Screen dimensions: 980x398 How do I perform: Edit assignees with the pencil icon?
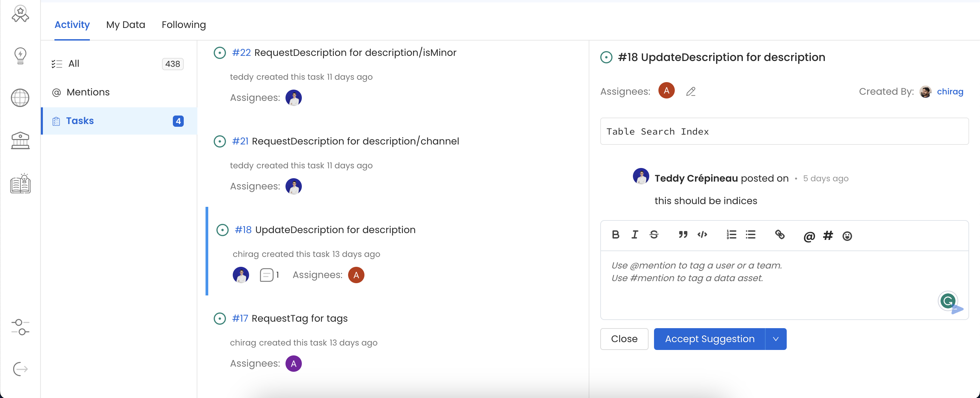(691, 91)
